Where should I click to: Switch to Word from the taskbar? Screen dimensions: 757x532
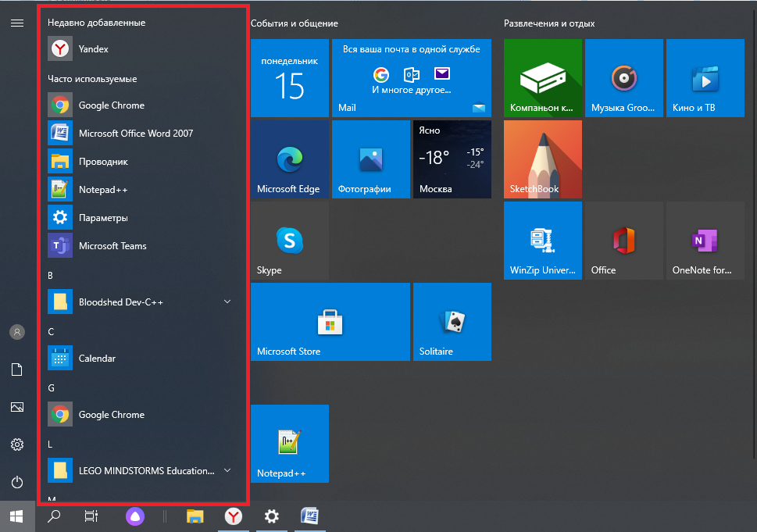tap(310, 516)
